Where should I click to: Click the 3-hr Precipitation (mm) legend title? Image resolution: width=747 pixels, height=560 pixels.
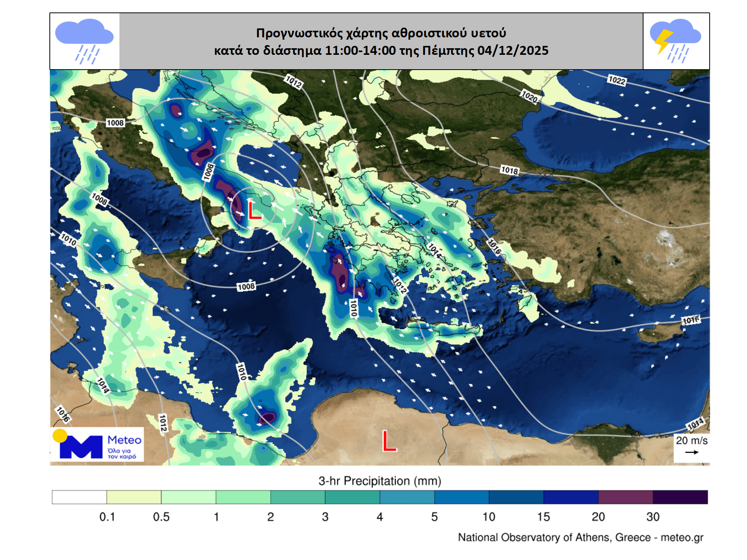[x=380, y=481]
